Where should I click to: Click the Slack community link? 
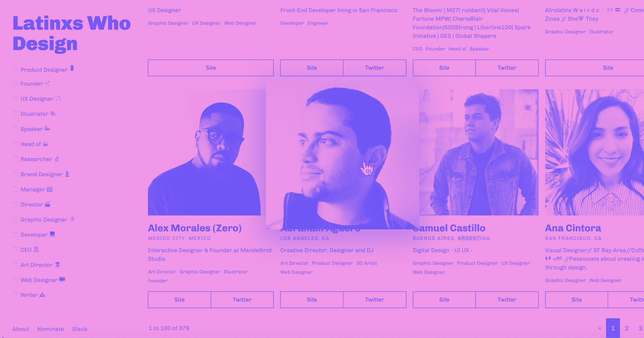80,329
